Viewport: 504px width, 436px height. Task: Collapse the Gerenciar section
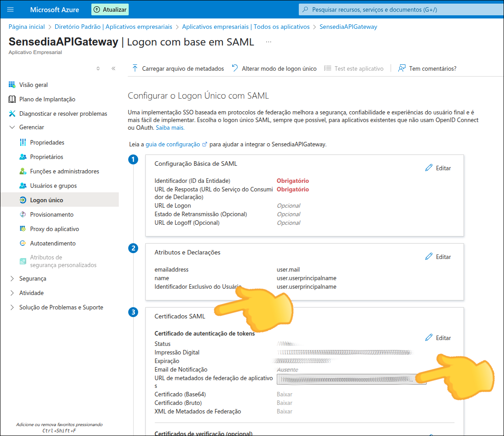[31, 127]
